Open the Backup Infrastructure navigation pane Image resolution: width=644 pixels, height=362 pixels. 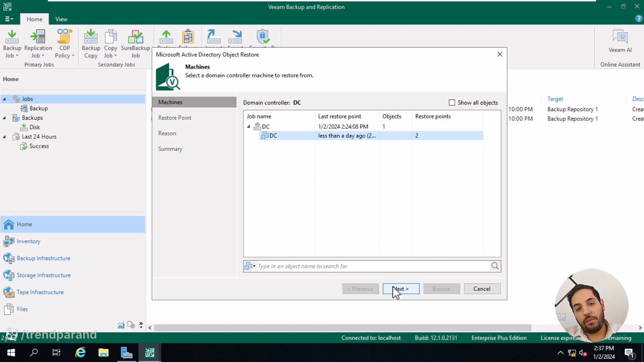73,258
